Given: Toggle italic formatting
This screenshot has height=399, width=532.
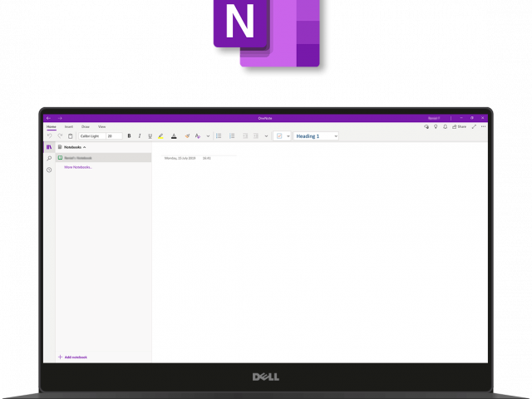Looking at the screenshot, I should [139, 135].
